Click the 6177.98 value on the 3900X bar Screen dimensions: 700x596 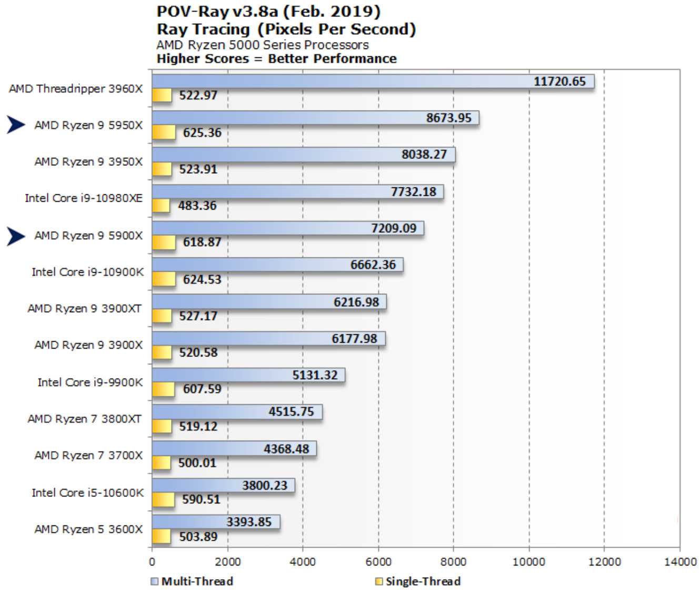pyautogui.click(x=354, y=339)
